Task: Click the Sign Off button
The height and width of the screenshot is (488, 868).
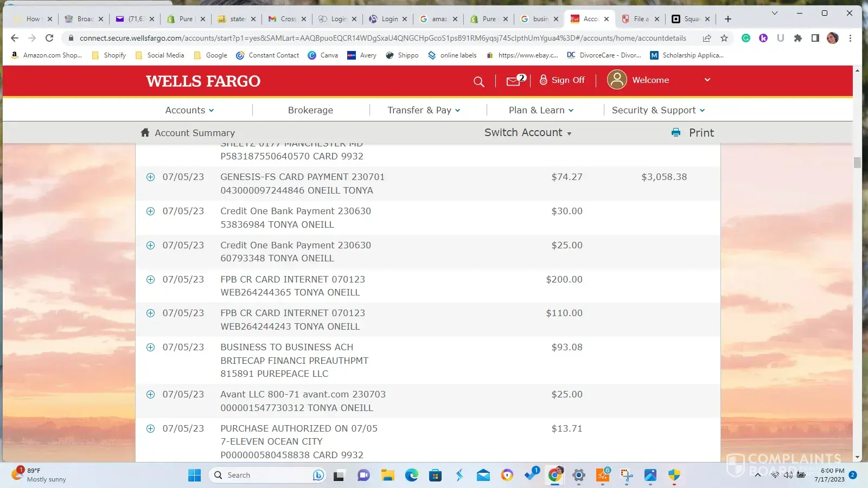Action: (562, 80)
